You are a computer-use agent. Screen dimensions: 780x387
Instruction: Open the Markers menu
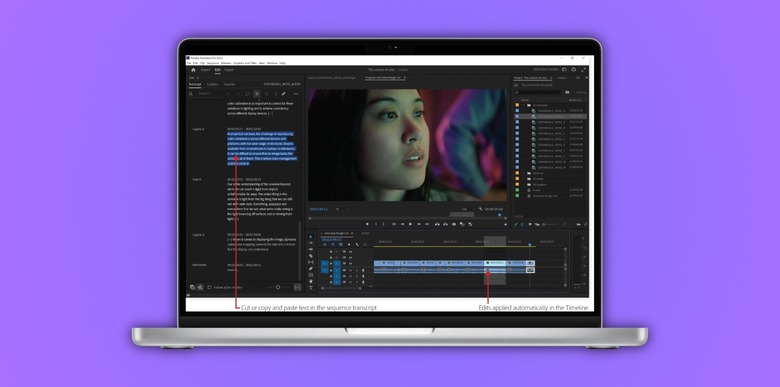pos(226,63)
